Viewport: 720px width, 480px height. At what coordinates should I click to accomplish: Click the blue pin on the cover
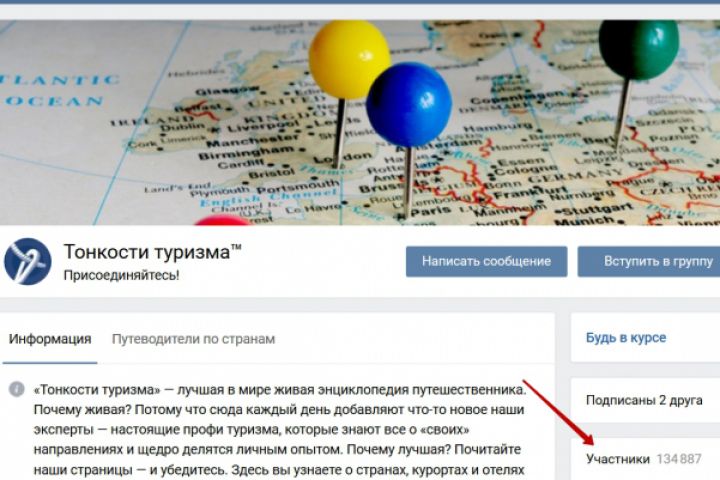[409, 105]
